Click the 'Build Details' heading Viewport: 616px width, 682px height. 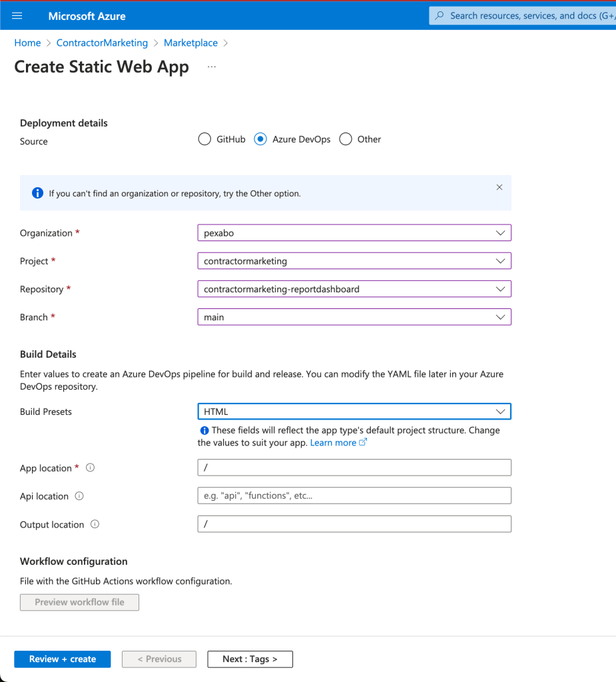[48, 354]
